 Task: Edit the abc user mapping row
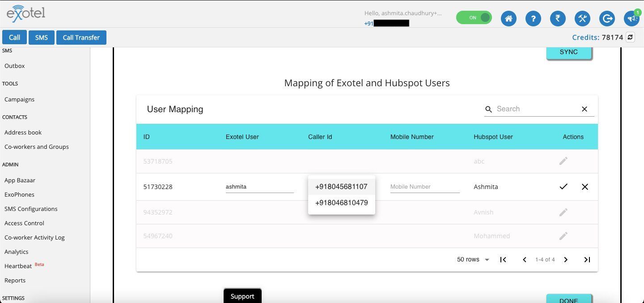point(563,161)
